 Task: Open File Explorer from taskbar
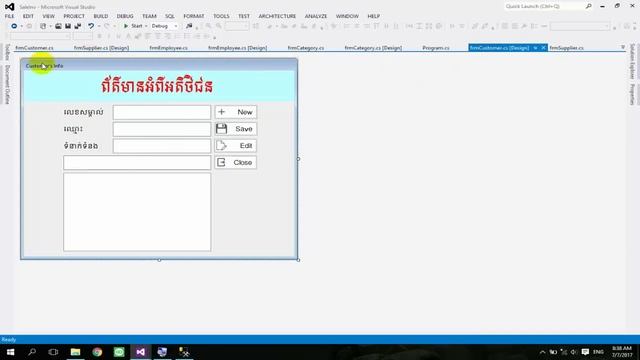point(75,352)
